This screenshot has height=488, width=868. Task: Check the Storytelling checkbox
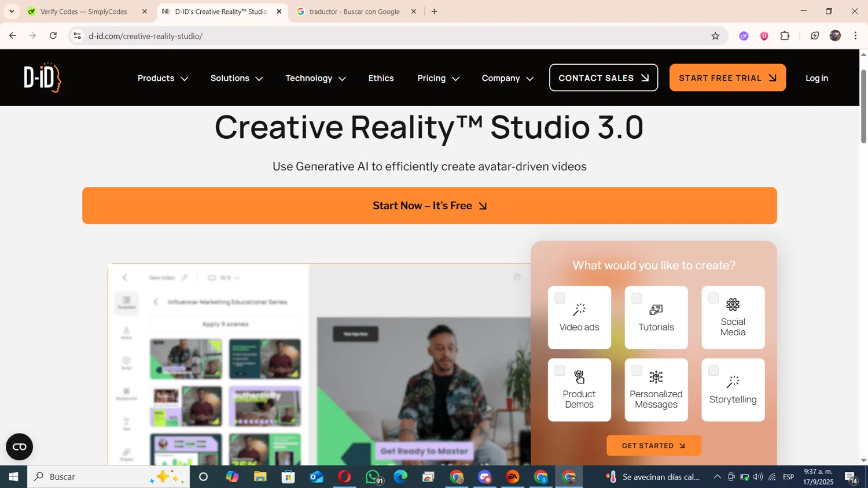pos(713,371)
